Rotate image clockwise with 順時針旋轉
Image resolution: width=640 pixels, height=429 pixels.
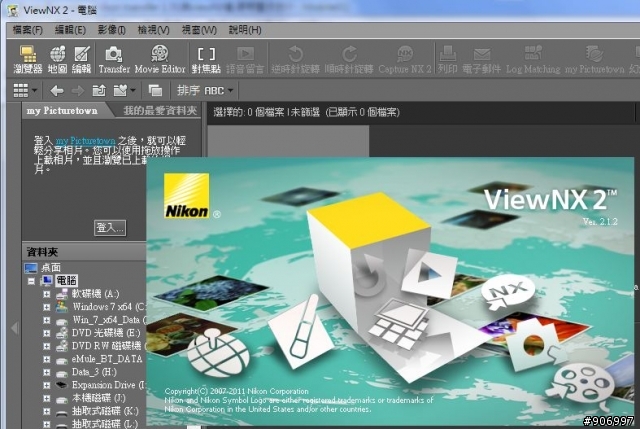[349, 59]
